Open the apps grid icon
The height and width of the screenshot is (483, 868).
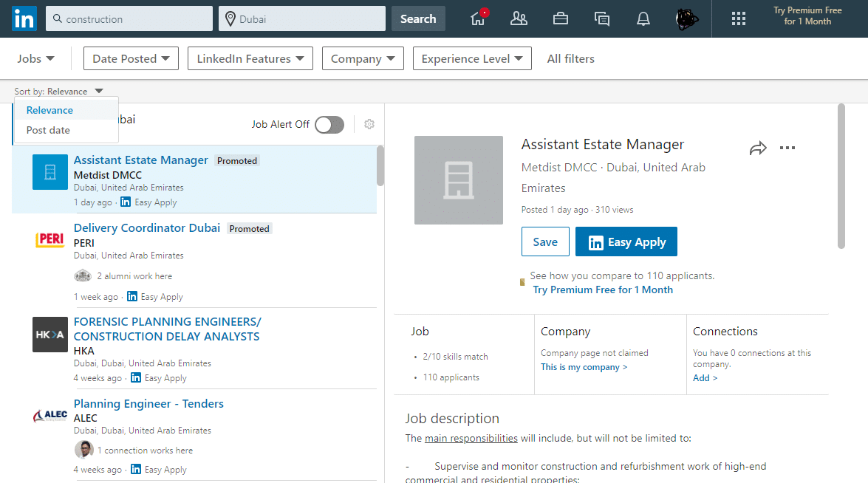coord(738,18)
